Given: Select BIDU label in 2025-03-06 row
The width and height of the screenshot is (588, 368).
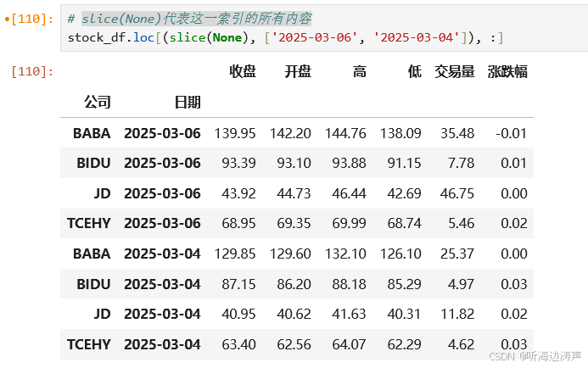Looking at the screenshot, I should click(x=93, y=163).
